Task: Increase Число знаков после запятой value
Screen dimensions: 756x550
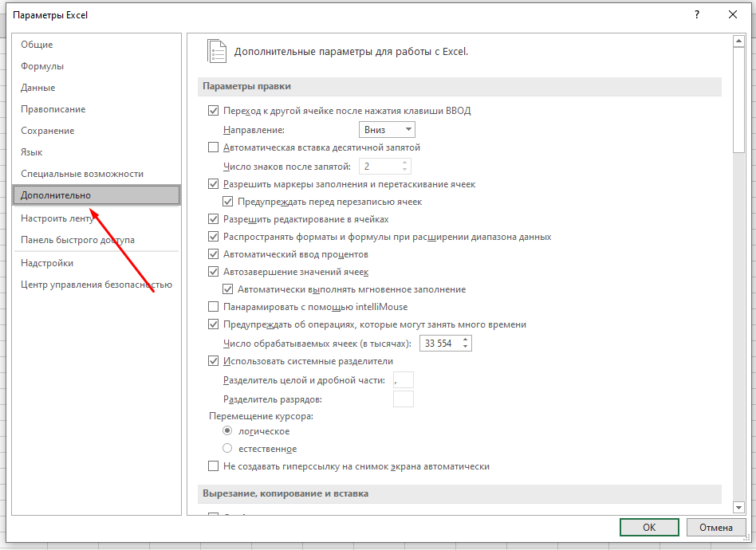Action: 404,163
